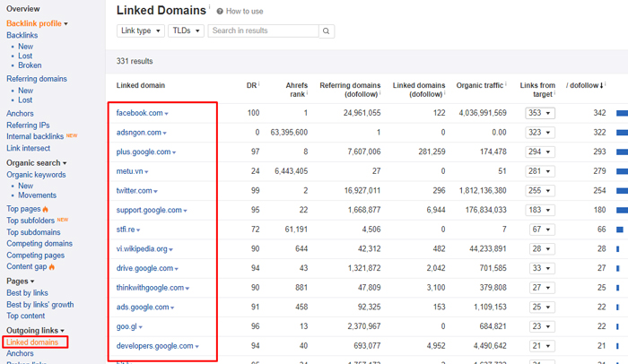The height and width of the screenshot is (364, 628).
Task: Expand vi.wikipedia.org links 28 dropdown
Action: click(542, 248)
